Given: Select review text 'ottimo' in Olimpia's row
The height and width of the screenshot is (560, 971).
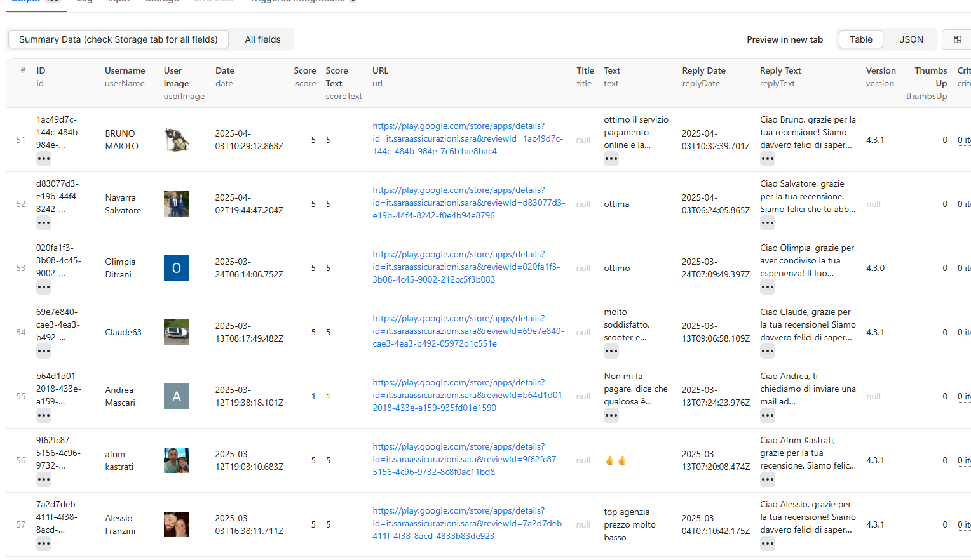Looking at the screenshot, I should click(x=617, y=268).
